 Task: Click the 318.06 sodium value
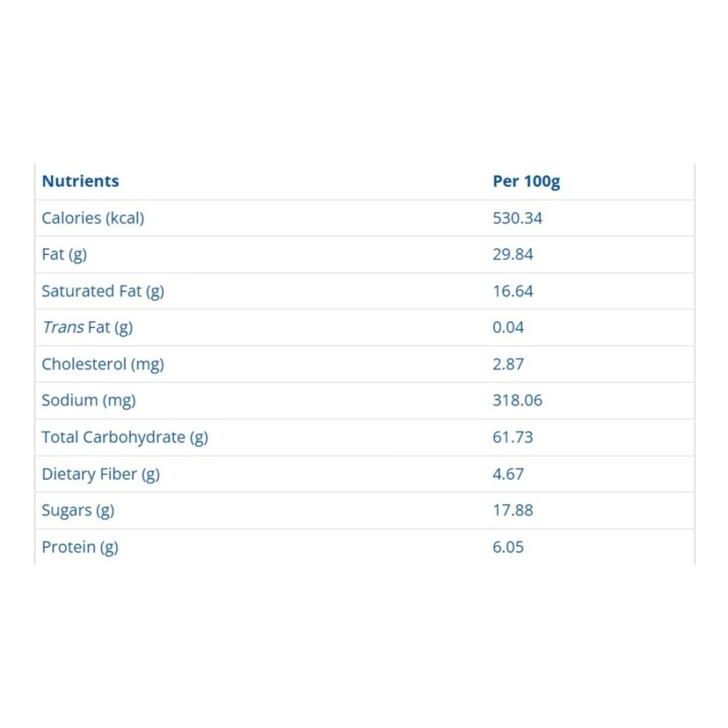(x=517, y=400)
